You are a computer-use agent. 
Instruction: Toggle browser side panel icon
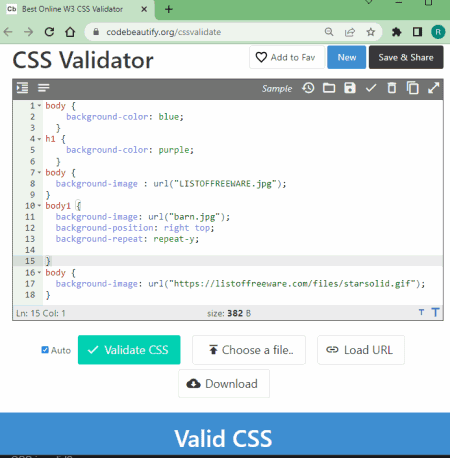click(x=417, y=32)
